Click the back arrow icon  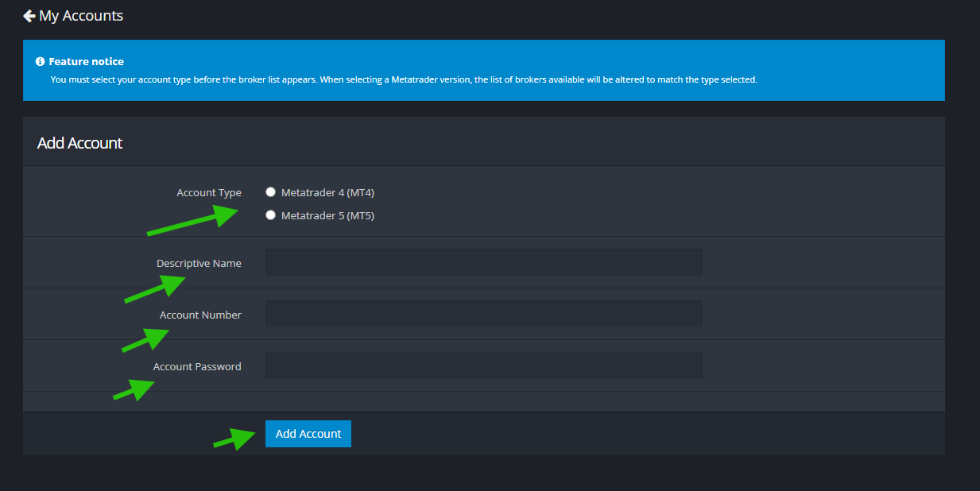29,16
